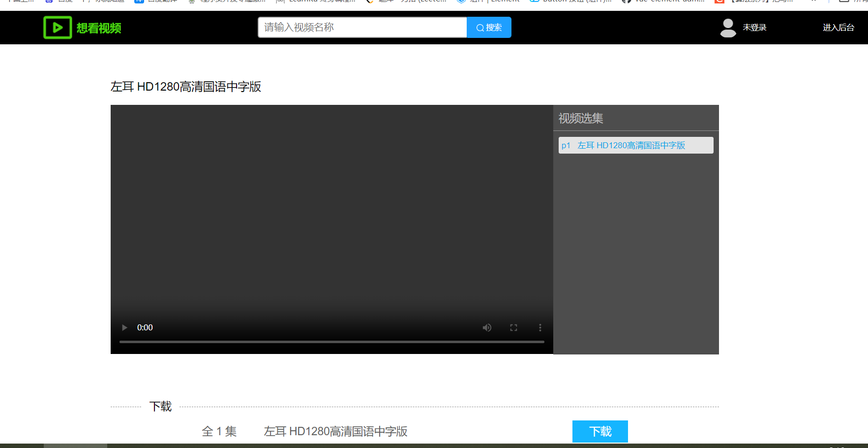Image resolution: width=868 pixels, height=448 pixels.
Task: Click the blue 下载 download button
Action: tap(600, 431)
